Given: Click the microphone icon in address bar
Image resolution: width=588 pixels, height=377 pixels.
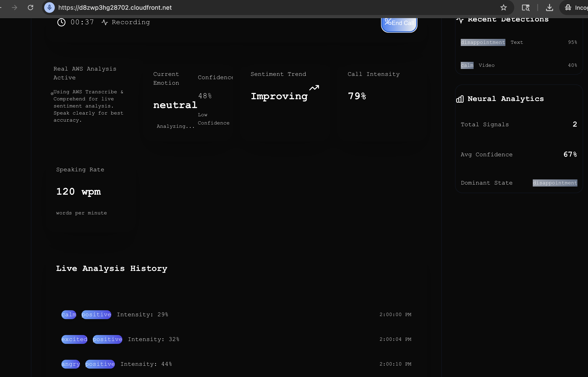Looking at the screenshot, I should coord(49,8).
